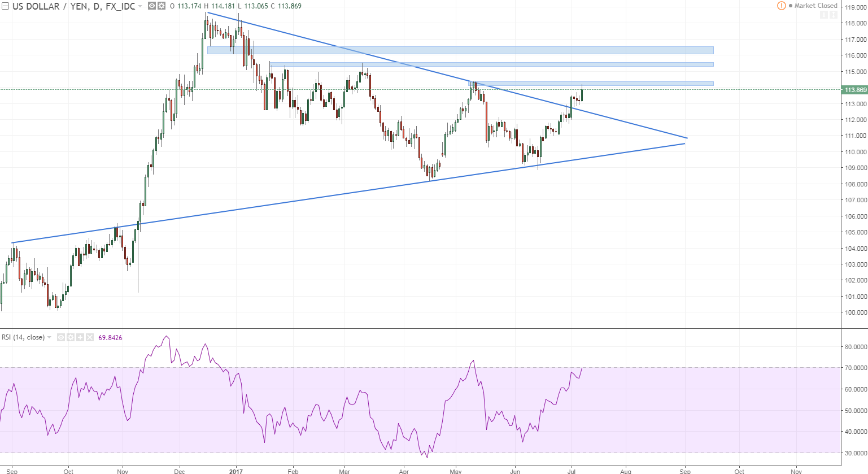The height and width of the screenshot is (474, 868).
Task: Click the move pane down arrow icon
Action: point(824,15)
